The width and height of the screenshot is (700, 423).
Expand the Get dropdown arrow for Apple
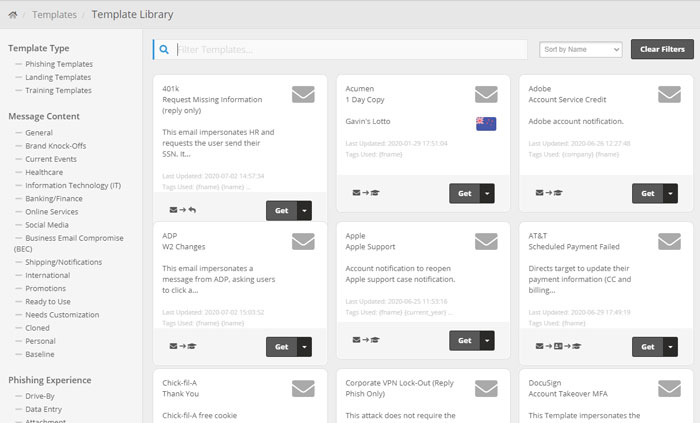(x=488, y=340)
